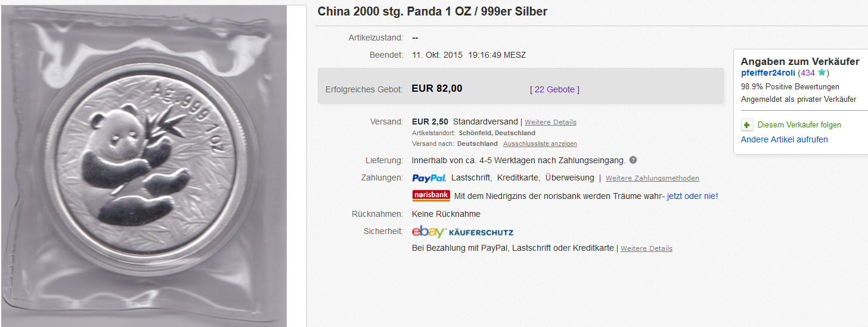This screenshot has height=327, width=868.
Task: Open seller feedback score 434
Action: (808, 73)
